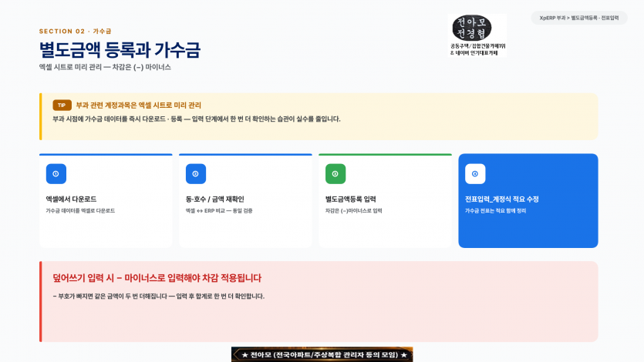
Task: Click the orange TIP badge
Action: [x=62, y=106]
